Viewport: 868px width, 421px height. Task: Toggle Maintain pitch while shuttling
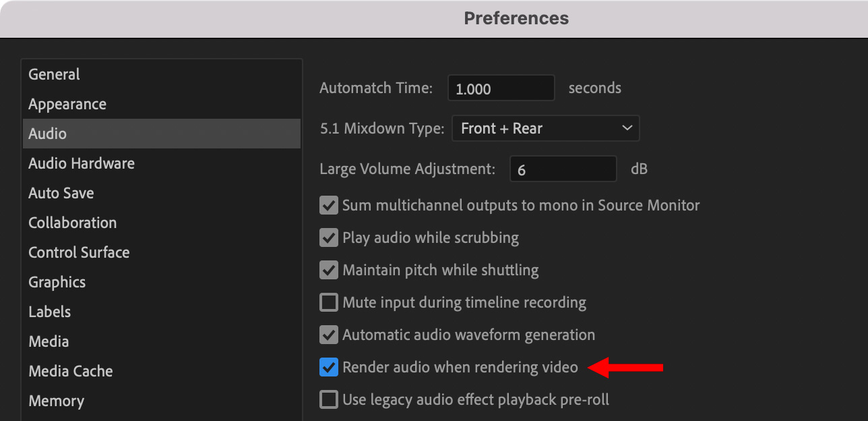coord(329,270)
